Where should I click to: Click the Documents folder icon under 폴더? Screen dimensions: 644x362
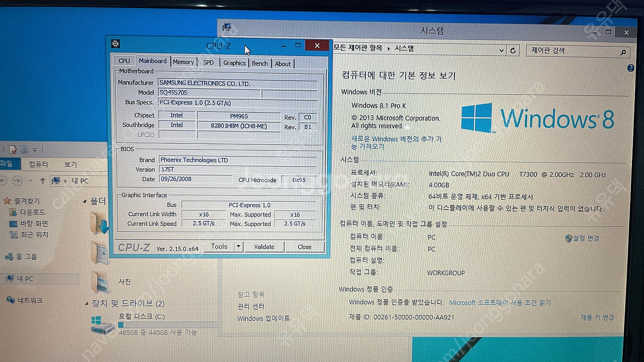(100, 252)
